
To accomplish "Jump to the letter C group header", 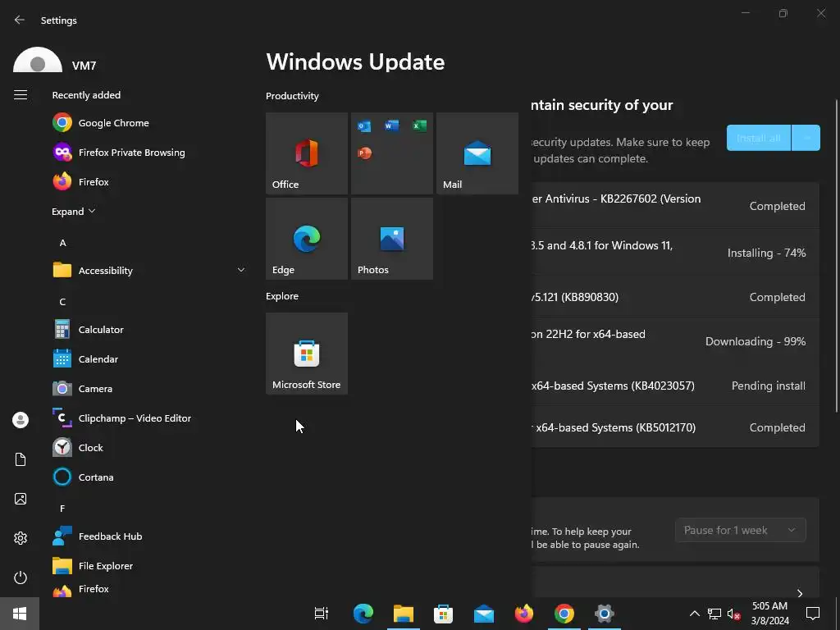I will coord(62,302).
